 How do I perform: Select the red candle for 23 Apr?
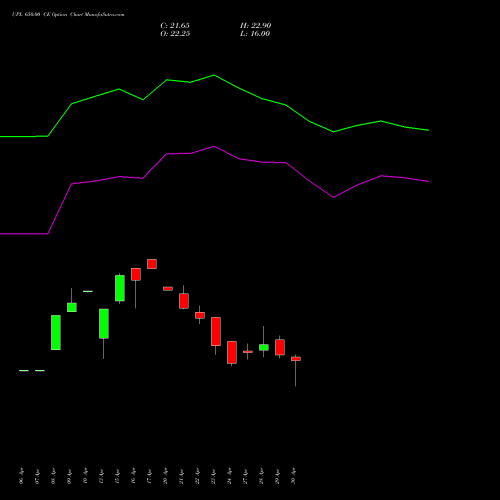click(x=216, y=331)
